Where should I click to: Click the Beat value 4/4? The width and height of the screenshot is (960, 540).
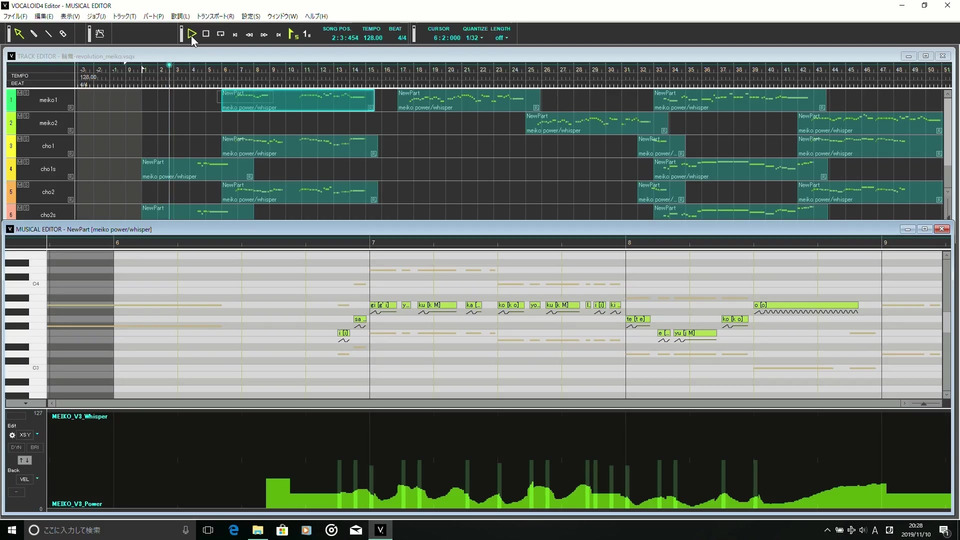[x=402, y=38]
